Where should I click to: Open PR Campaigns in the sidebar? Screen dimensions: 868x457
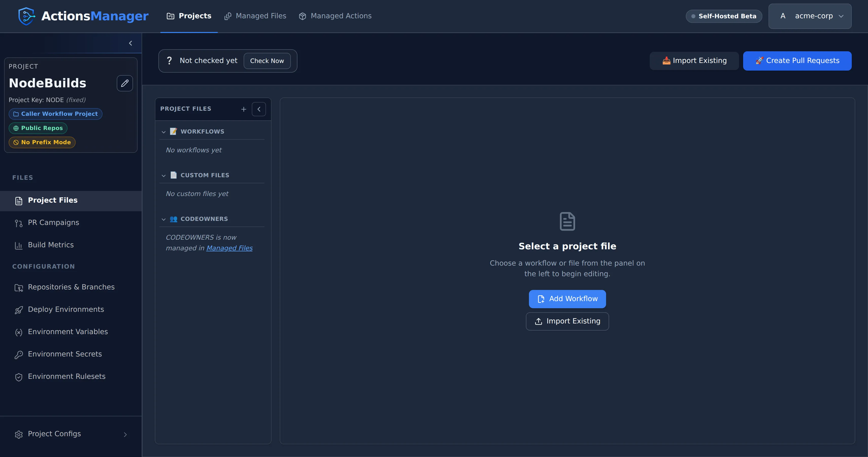pyautogui.click(x=71, y=223)
